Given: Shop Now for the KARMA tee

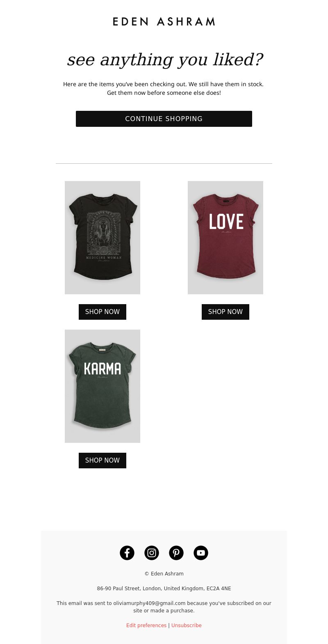Looking at the screenshot, I should (102, 461).
